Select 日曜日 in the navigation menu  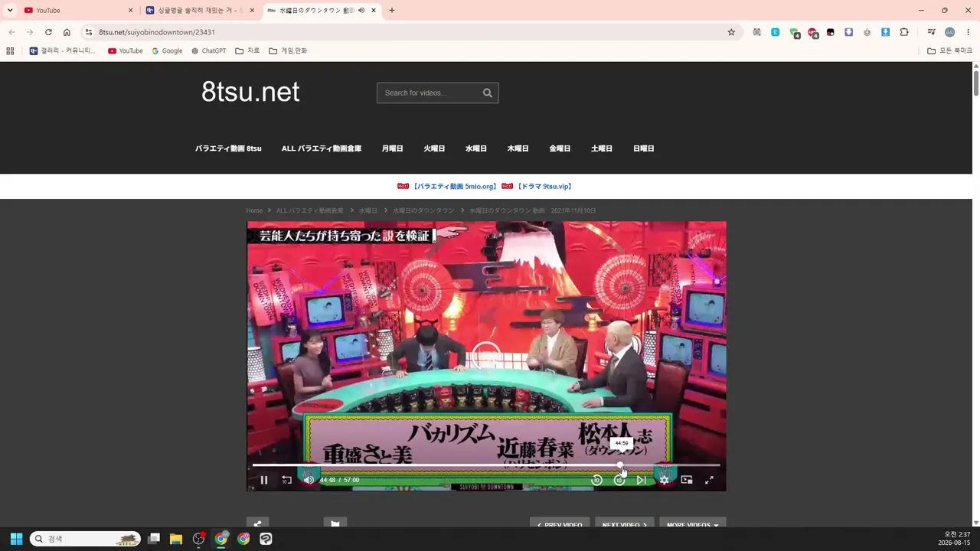click(x=644, y=148)
